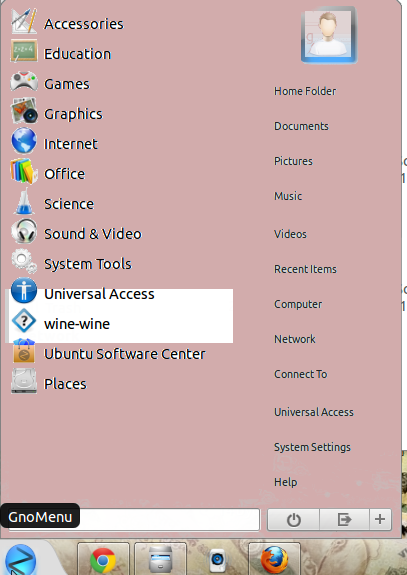This screenshot has height=575, width=407.
Task: Open System Tools category label
Action: point(88,264)
